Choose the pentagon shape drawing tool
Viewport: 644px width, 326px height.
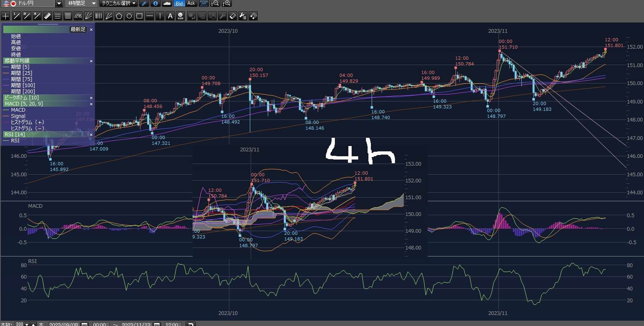click(x=119, y=16)
